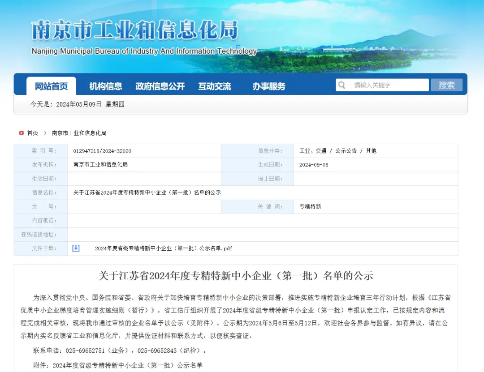Click the magnifier icon in search box
The image size is (484, 372).
(342, 85)
